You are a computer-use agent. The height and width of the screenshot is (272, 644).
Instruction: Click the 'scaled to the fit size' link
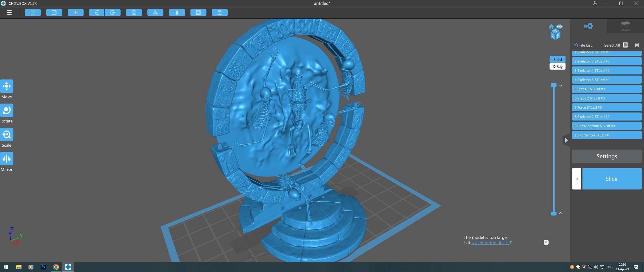[x=490, y=243]
